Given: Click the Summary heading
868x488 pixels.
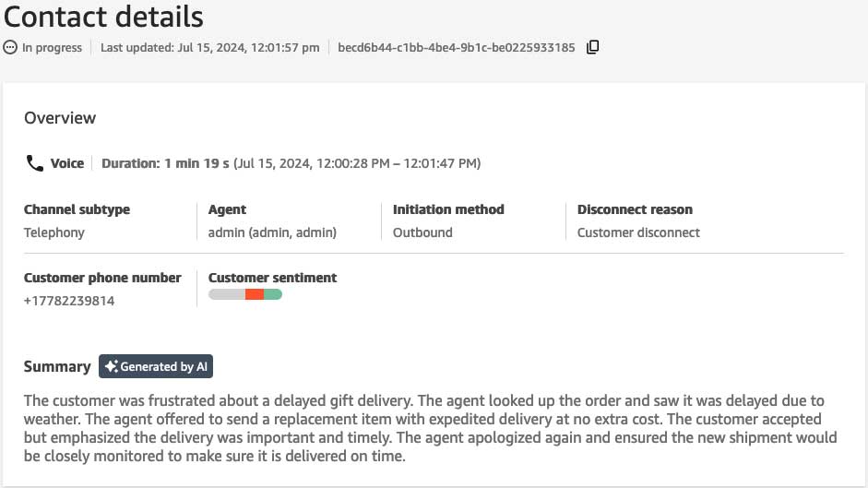Looking at the screenshot, I should (57, 366).
